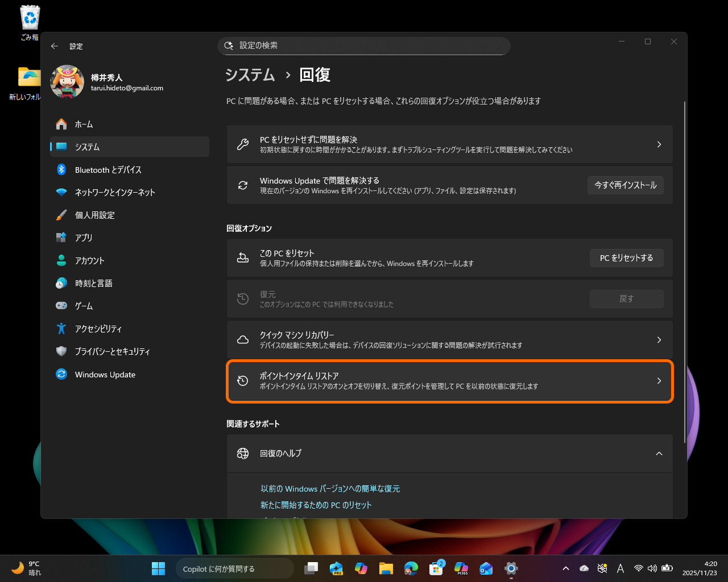Open OneDrive from the system tray

point(584,568)
